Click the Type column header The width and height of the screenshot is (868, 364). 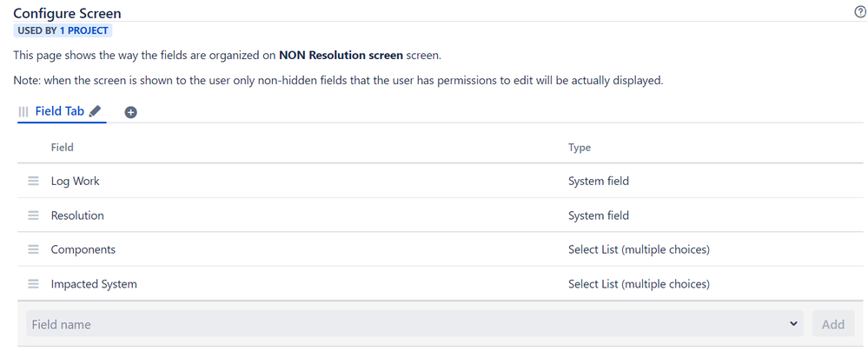coord(580,148)
